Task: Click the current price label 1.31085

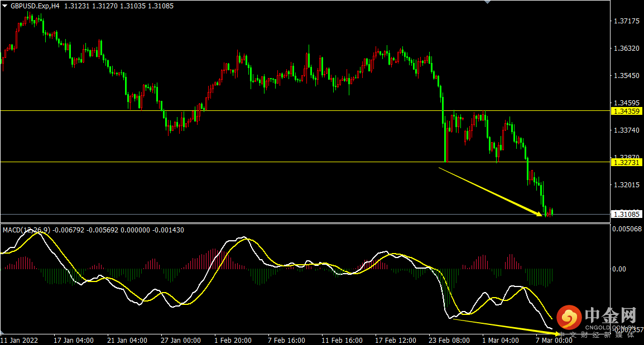Action: pyautogui.click(x=626, y=214)
